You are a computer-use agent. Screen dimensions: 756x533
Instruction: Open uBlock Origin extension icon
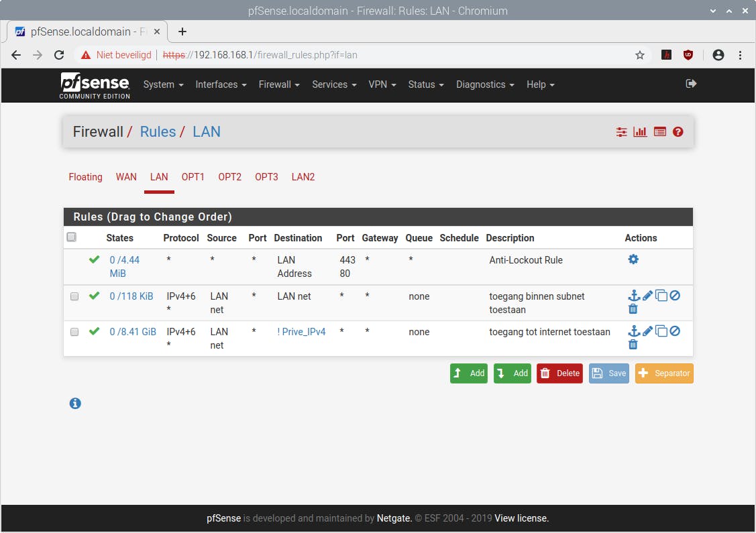[x=688, y=56]
